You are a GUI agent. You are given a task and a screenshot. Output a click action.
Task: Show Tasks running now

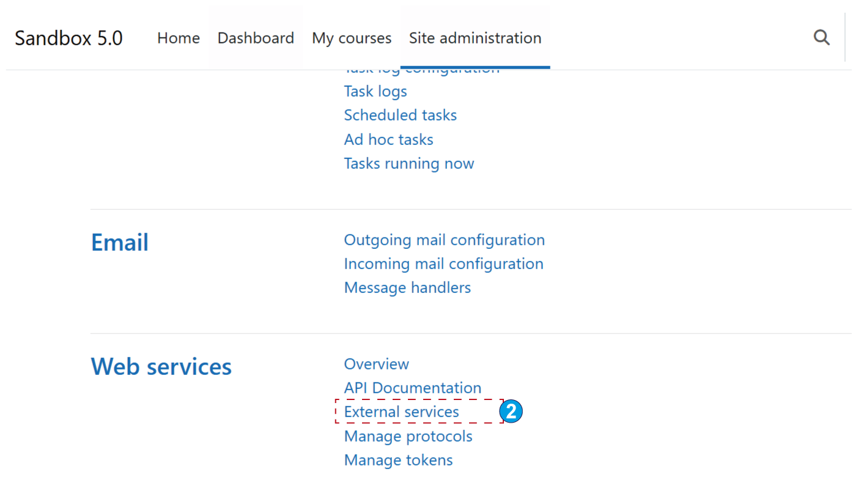[x=409, y=163]
